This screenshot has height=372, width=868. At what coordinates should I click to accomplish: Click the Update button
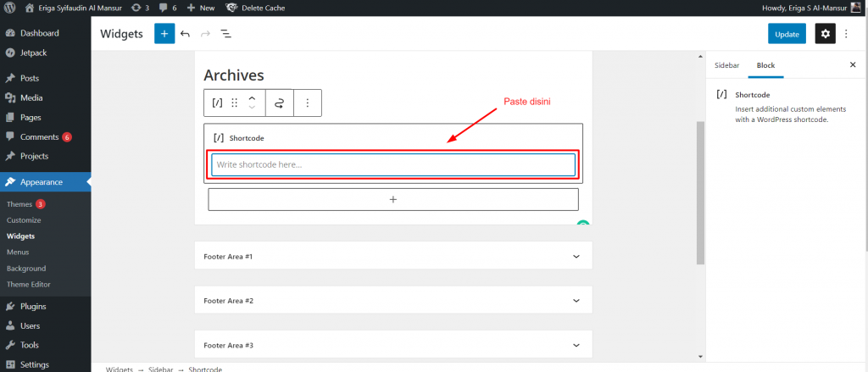(787, 34)
